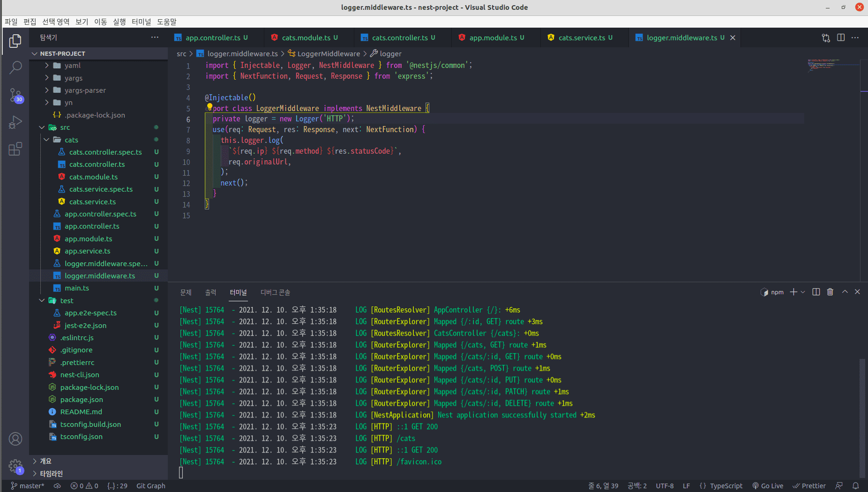
Task: Click the LF end-of-line selector
Action: tap(686, 486)
